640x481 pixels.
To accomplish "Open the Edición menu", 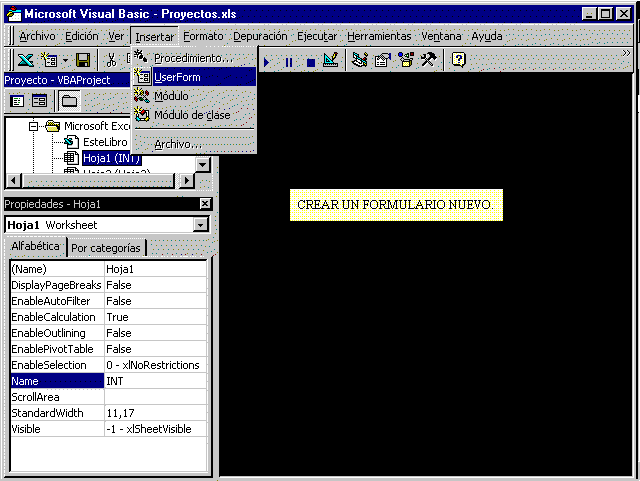I will coord(82,36).
